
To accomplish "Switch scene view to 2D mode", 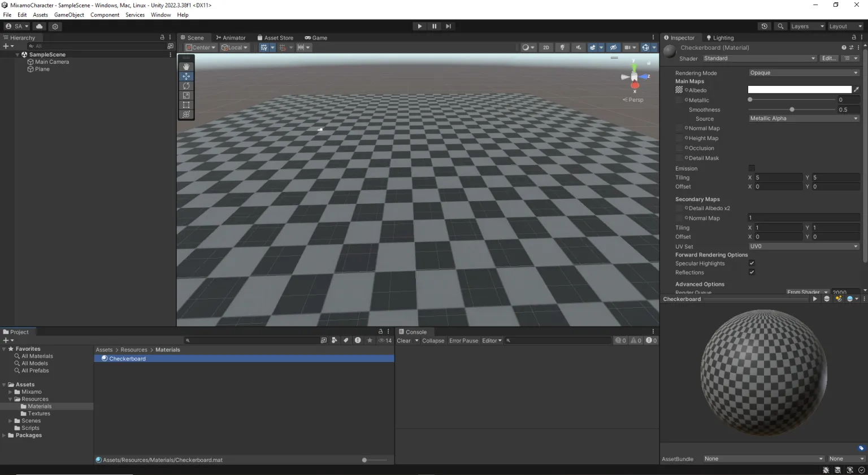I will coord(546,47).
